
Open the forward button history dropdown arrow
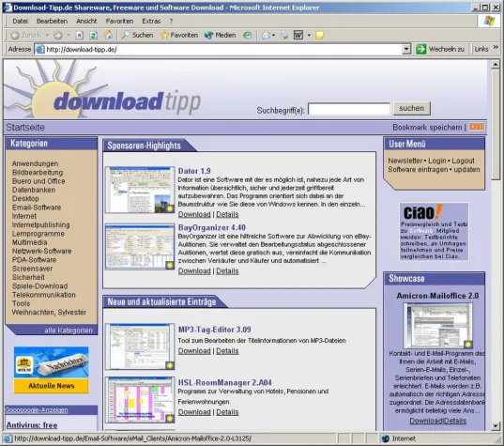(69, 35)
